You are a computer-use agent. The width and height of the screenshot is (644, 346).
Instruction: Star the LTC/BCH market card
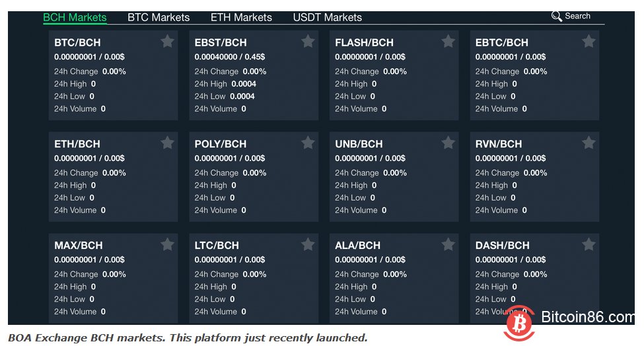pos(308,244)
